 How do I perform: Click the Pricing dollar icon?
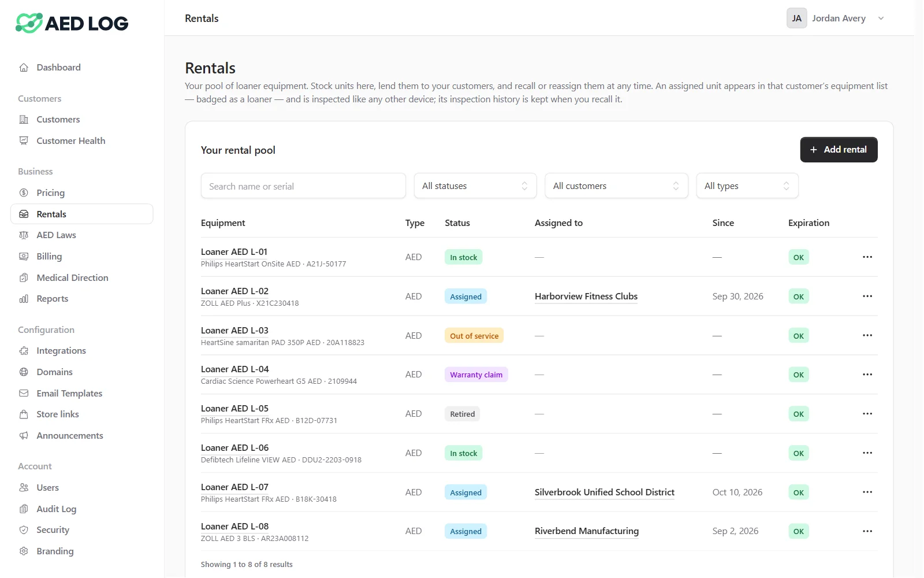point(24,193)
